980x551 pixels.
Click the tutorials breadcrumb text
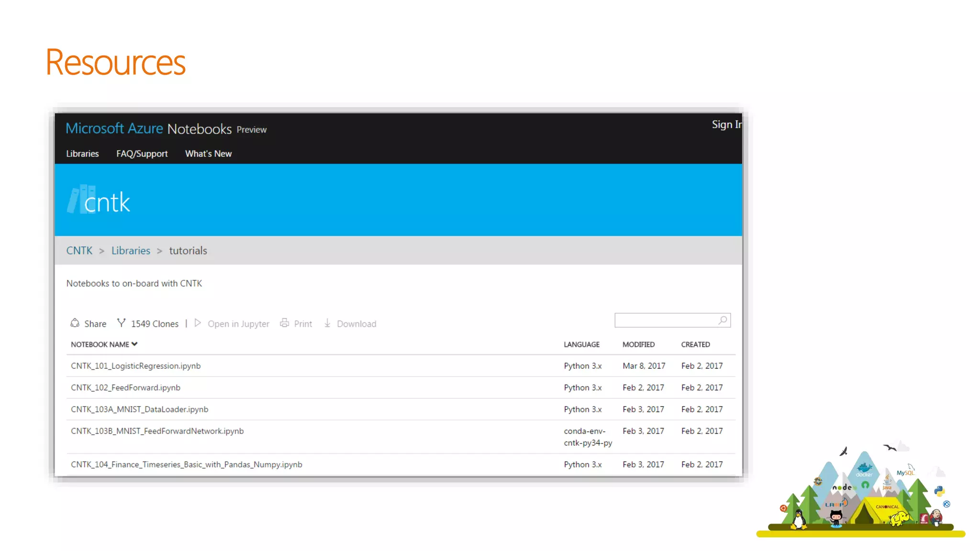(x=188, y=251)
